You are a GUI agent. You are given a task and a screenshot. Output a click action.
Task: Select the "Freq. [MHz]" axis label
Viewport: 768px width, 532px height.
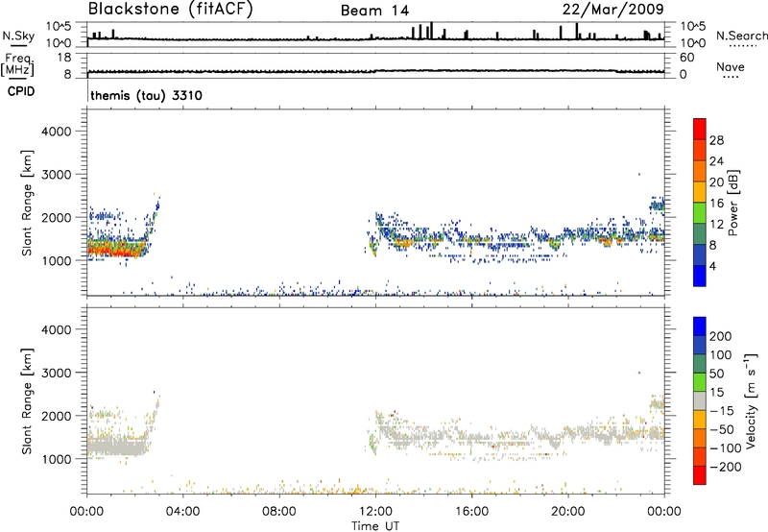[x=17, y=65]
